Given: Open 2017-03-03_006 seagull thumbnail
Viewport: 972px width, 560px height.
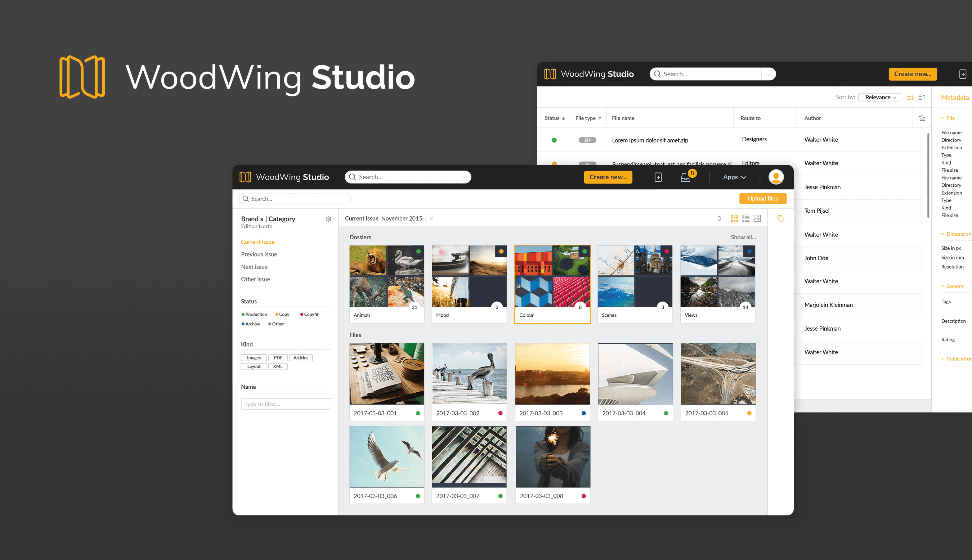Looking at the screenshot, I should [x=387, y=457].
